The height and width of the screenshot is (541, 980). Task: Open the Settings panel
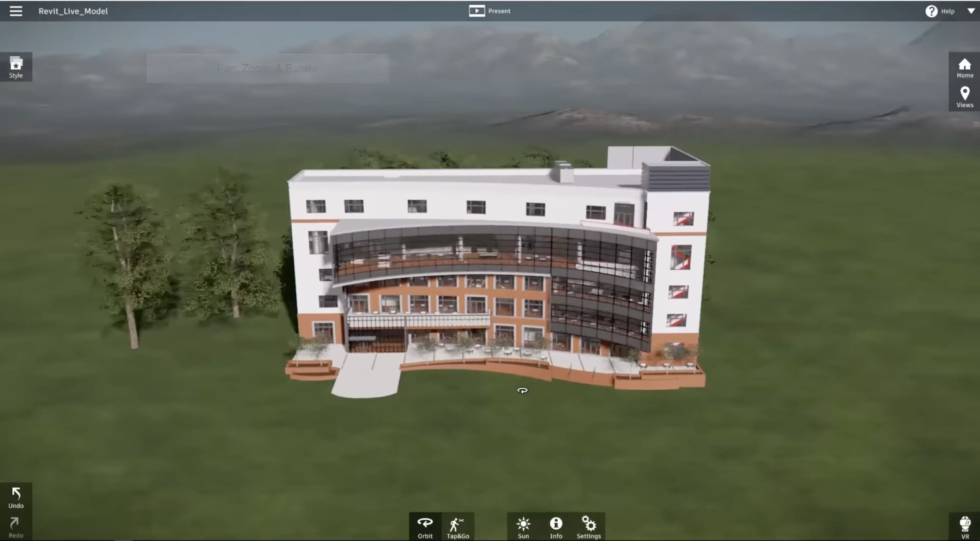coord(588,526)
